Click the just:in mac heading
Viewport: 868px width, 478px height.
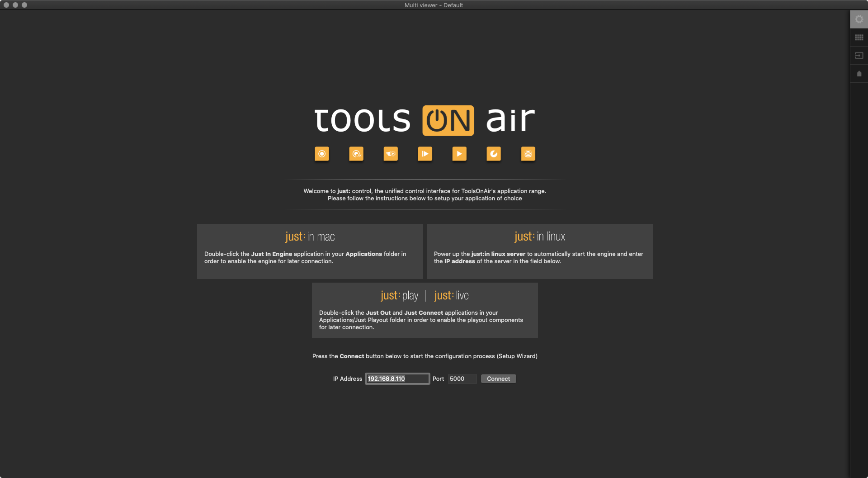pyautogui.click(x=310, y=237)
